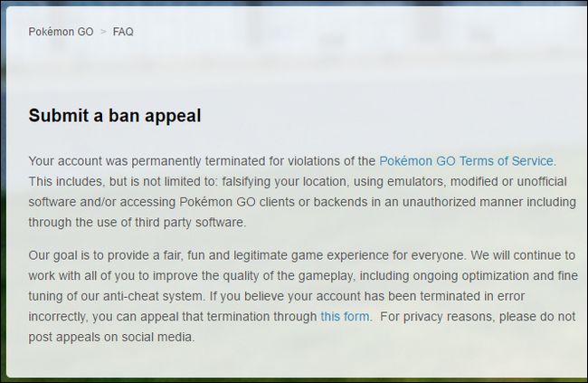Click the words "modified or unofficial"
Screen dimensions: 588x383
[508, 182]
